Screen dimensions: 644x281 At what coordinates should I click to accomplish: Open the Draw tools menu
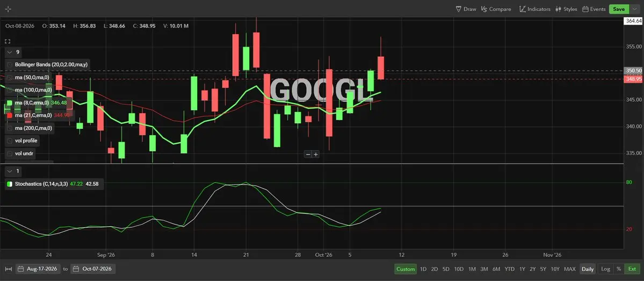[x=466, y=9]
